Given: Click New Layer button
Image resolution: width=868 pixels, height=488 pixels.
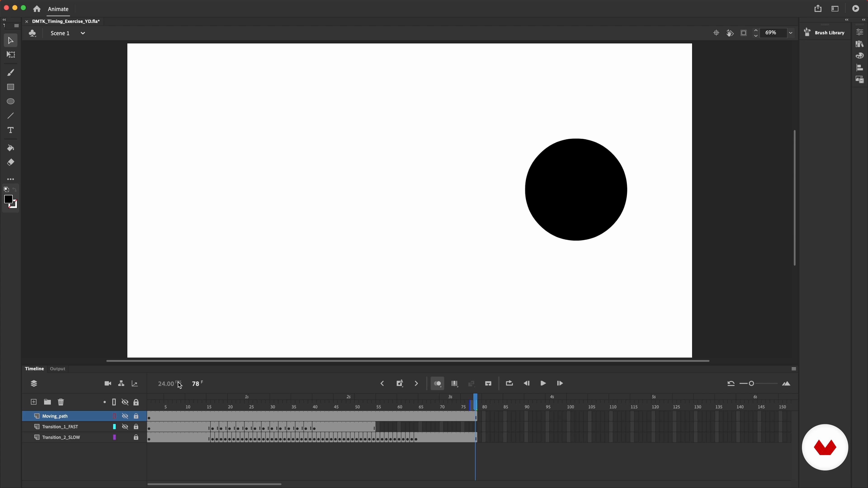Looking at the screenshot, I should coord(34,402).
